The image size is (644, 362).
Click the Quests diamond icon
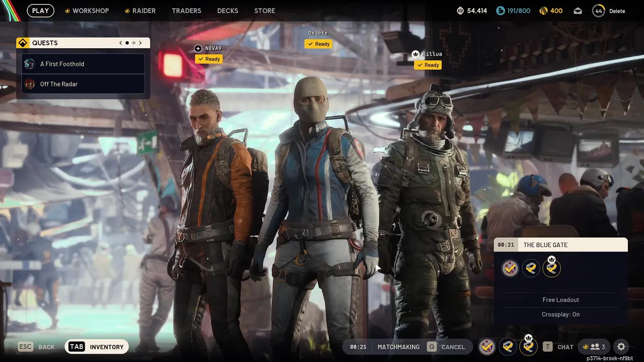click(23, 43)
